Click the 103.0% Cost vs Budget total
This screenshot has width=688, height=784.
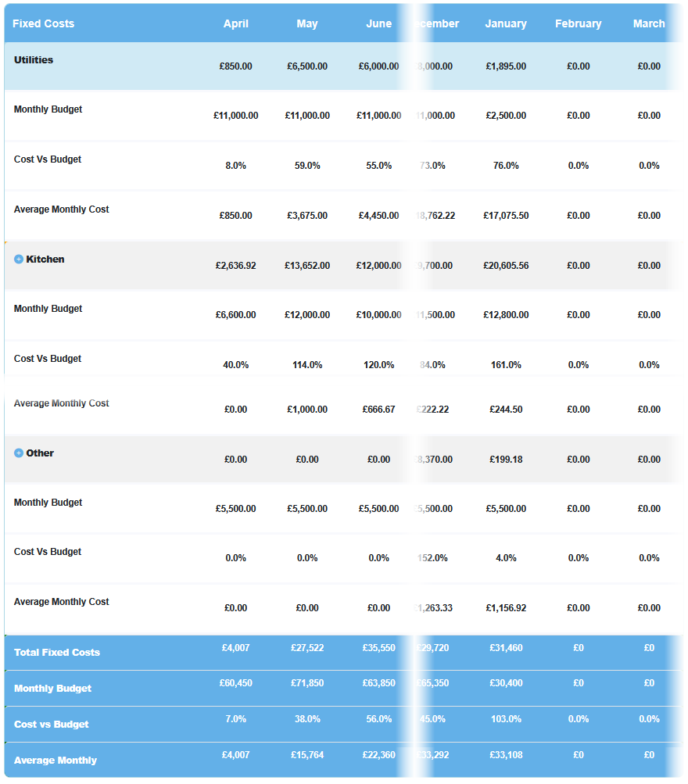(506, 719)
